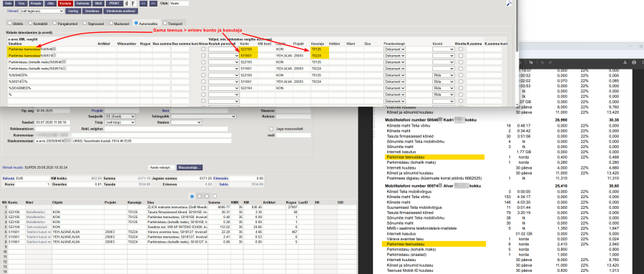Go to next record with >> button

click(153, 4)
